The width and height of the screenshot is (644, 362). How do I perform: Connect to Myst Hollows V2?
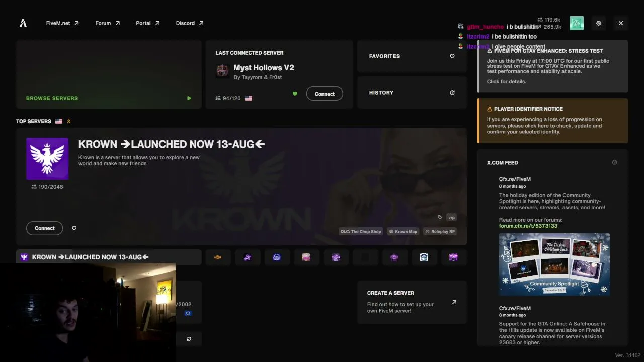(x=325, y=94)
